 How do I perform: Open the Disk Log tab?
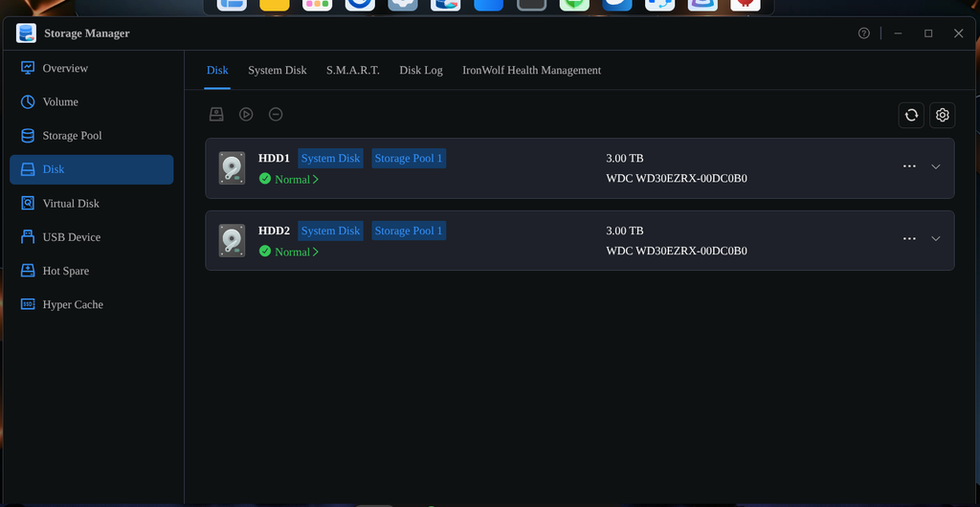[421, 70]
